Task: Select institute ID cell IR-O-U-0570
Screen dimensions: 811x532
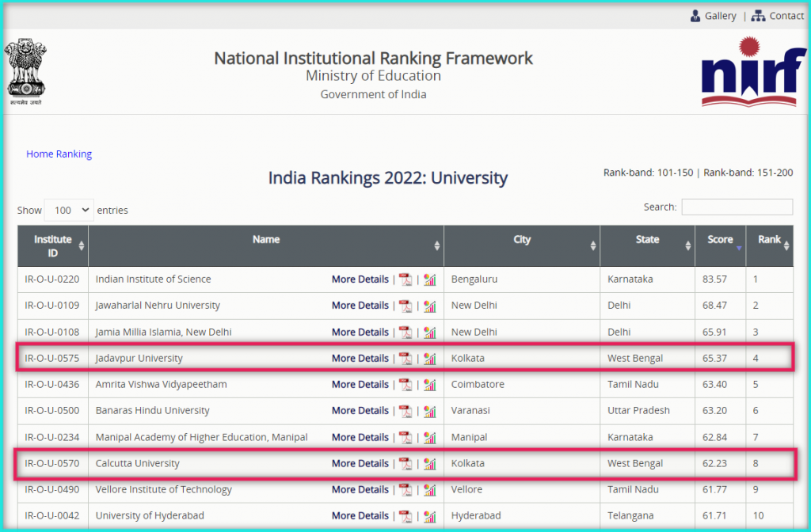Action: coord(52,464)
